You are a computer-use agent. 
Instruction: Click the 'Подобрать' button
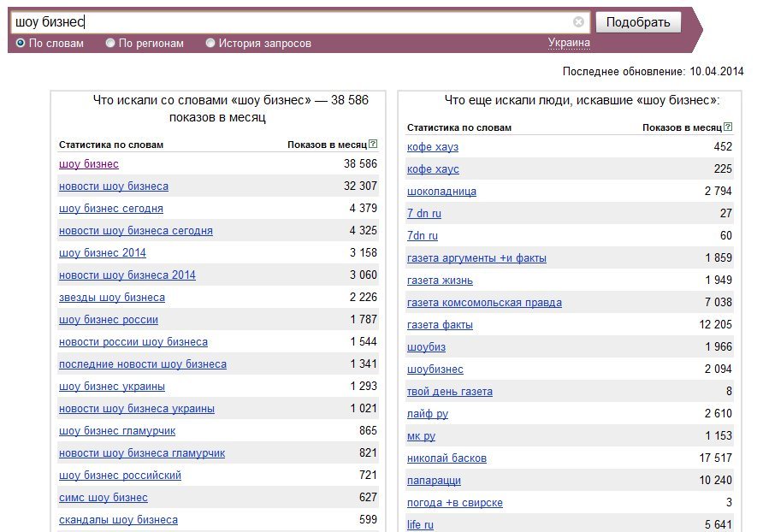tap(638, 22)
